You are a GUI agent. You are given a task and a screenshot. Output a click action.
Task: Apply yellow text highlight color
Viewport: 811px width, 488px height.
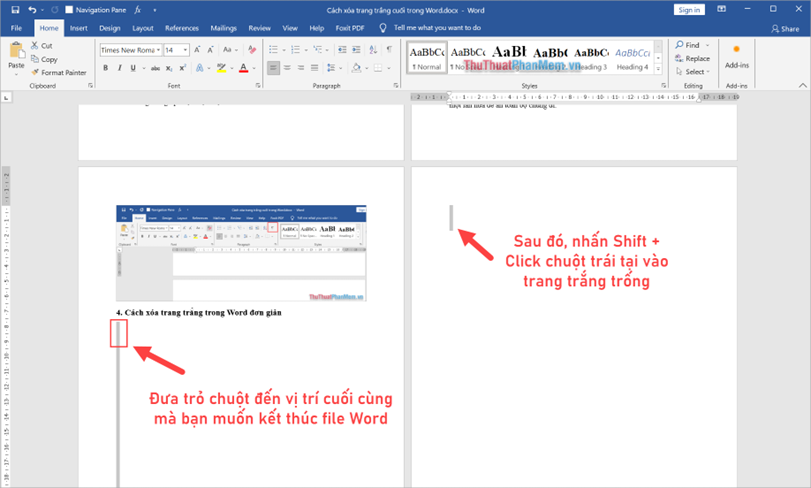point(221,68)
